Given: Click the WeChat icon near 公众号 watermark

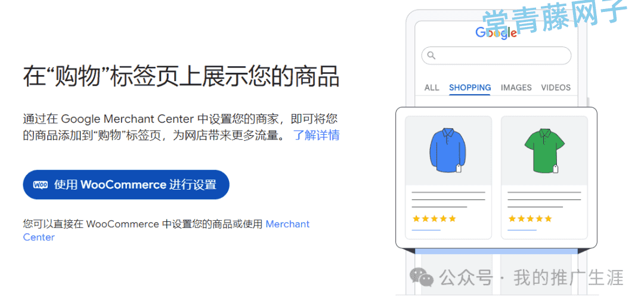Looking at the screenshot, I should [421, 277].
